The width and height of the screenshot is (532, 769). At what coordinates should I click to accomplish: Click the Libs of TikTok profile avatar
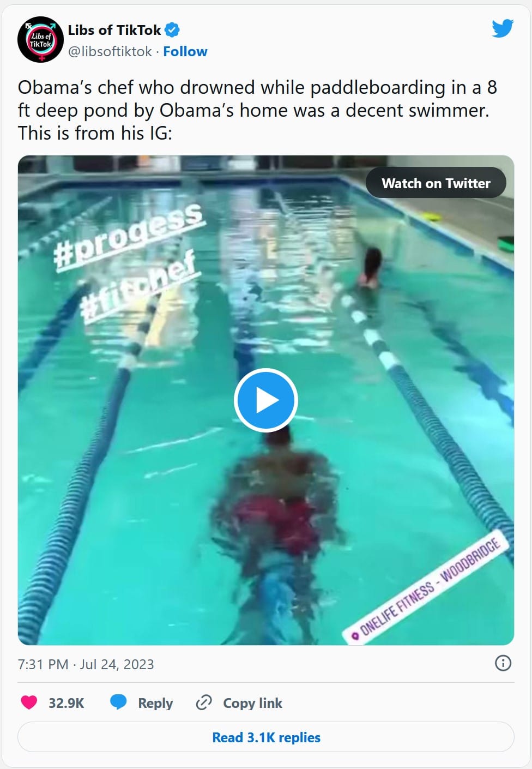[x=40, y=40]
